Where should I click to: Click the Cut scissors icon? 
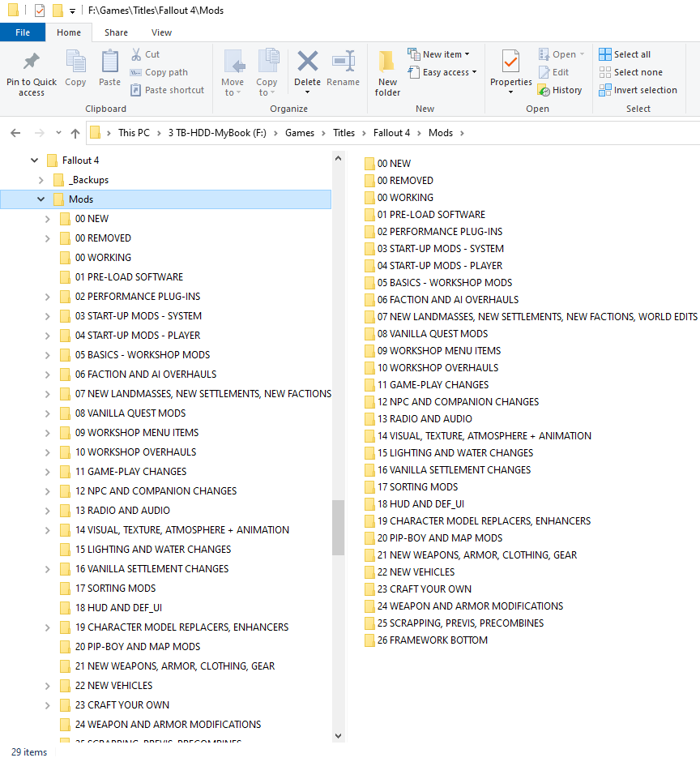(136, 54)
